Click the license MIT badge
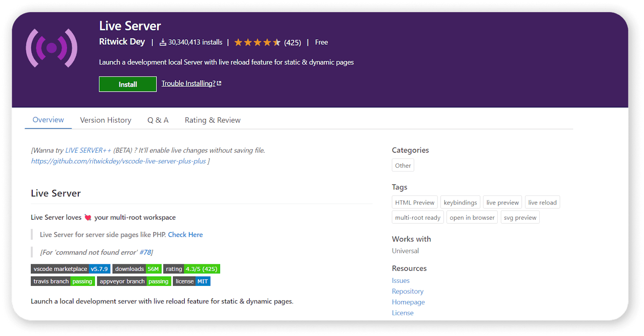This screenshot has width=644, height=336. [x=191, y=281]
